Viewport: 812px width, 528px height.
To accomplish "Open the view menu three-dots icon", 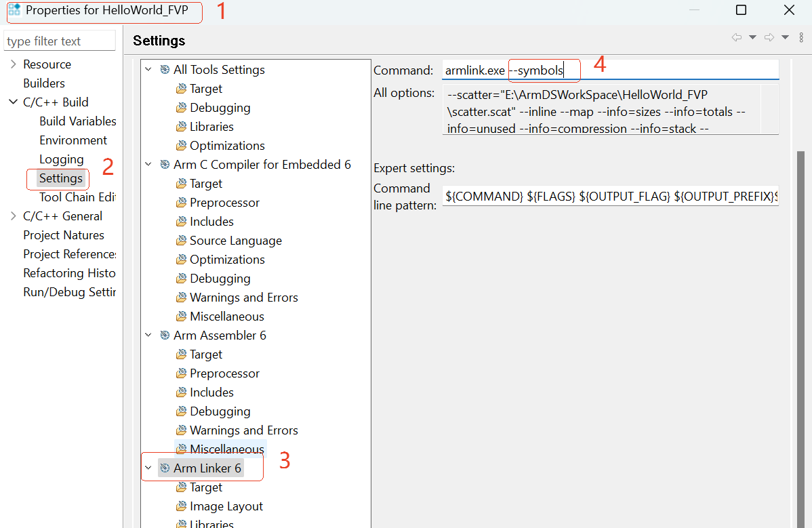I will point(801,38).
